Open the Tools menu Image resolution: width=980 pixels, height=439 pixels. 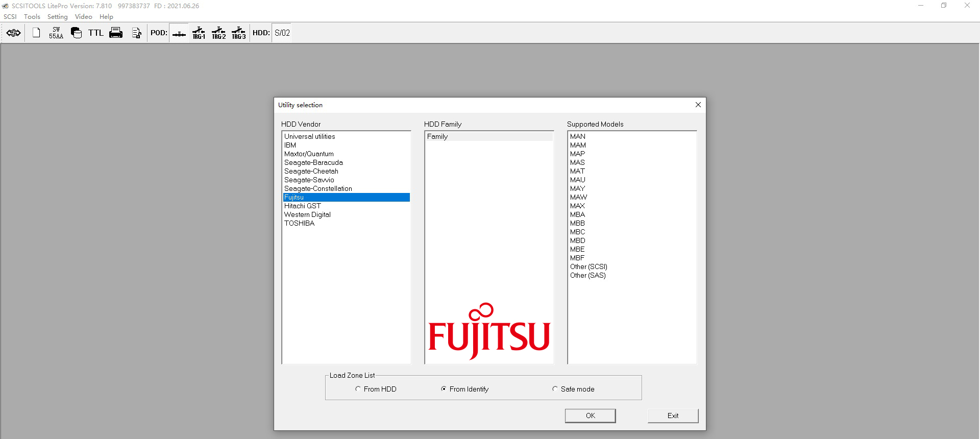click(32, 17)
